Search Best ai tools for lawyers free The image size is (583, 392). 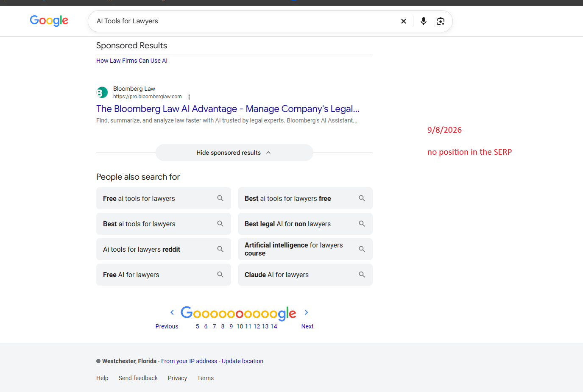point(305,198)
